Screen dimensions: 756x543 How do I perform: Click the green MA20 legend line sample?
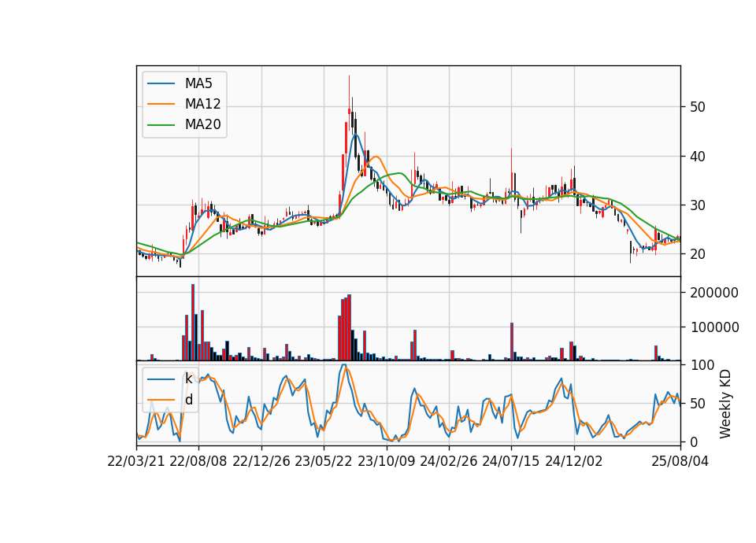[161, 125]
